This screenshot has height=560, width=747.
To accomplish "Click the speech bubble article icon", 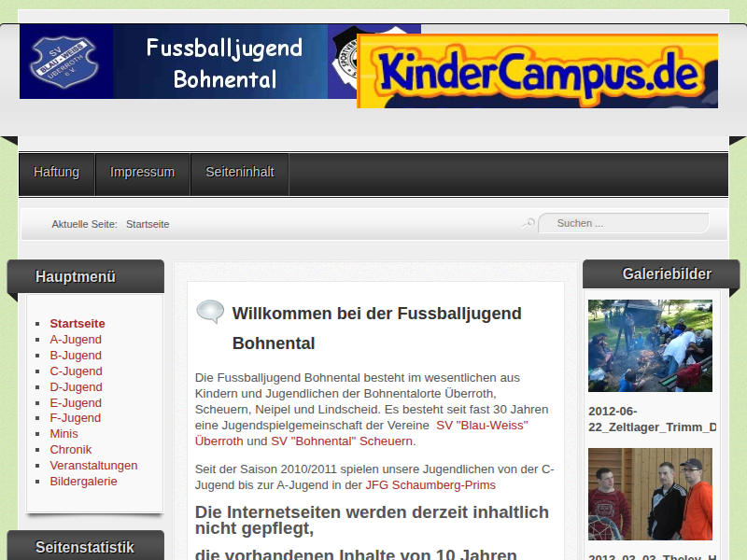I will click(x=210, y=313).
